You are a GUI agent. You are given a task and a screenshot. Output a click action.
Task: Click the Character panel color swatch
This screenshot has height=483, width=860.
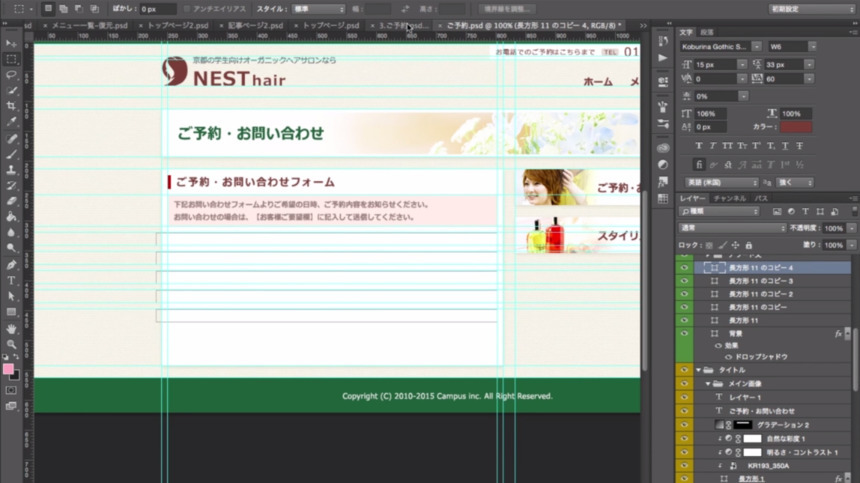coord(796,127)
